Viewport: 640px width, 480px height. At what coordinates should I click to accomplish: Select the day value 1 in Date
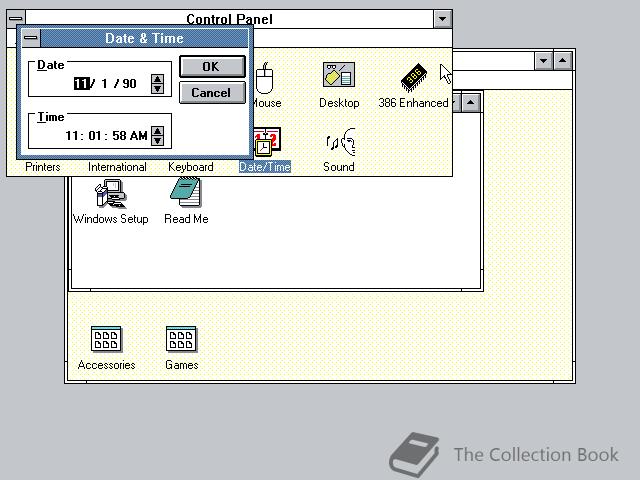tap(104, 84)
